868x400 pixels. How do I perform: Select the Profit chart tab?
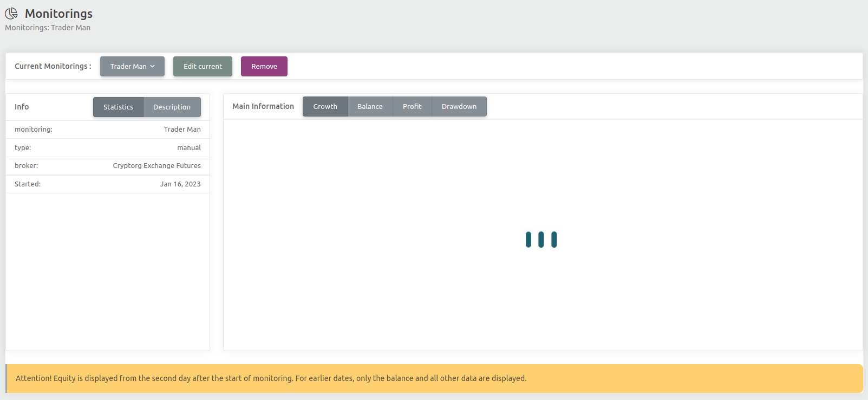(412, 106)
